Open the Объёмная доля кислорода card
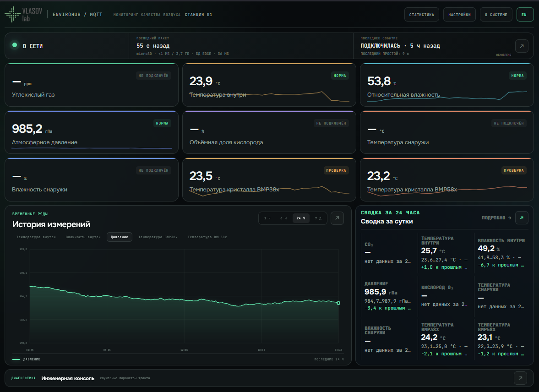 [x=269, y=132]
